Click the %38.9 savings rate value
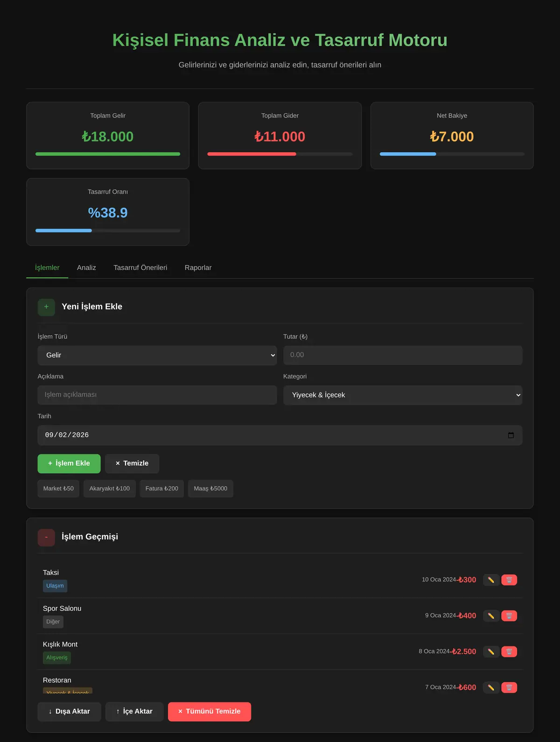560x742 pixels. coord(108,213)
